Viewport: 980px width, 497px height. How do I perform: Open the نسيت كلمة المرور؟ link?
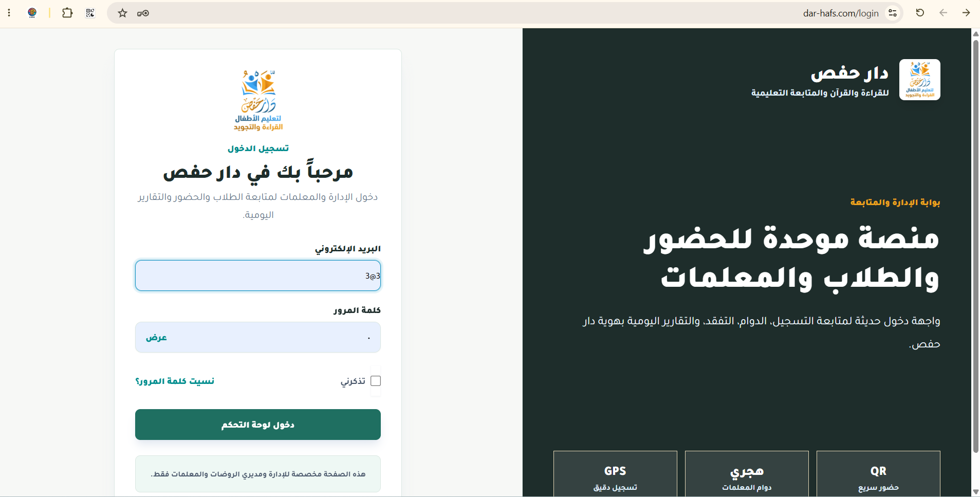(x=175, y=381)
